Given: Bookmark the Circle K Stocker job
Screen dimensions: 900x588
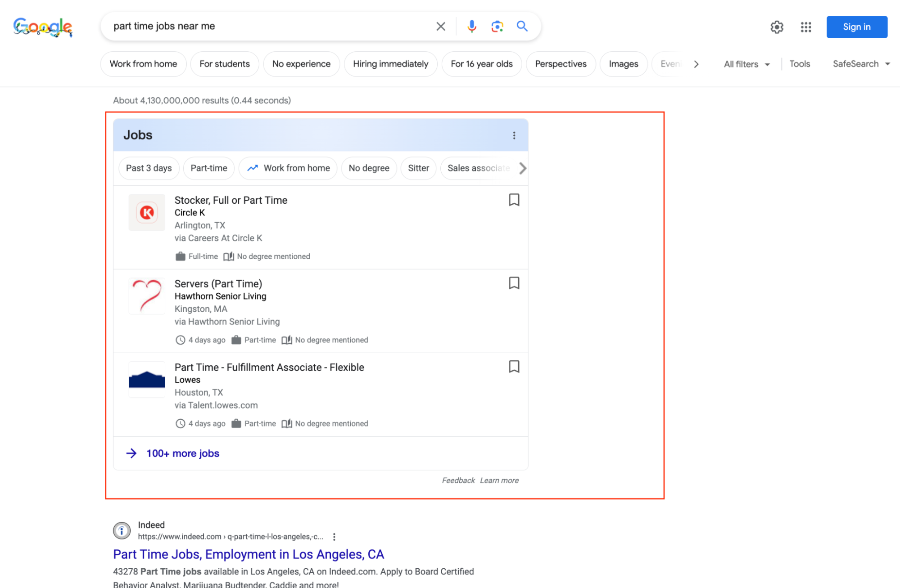Looking at the screenshot, I should [514, 200].
